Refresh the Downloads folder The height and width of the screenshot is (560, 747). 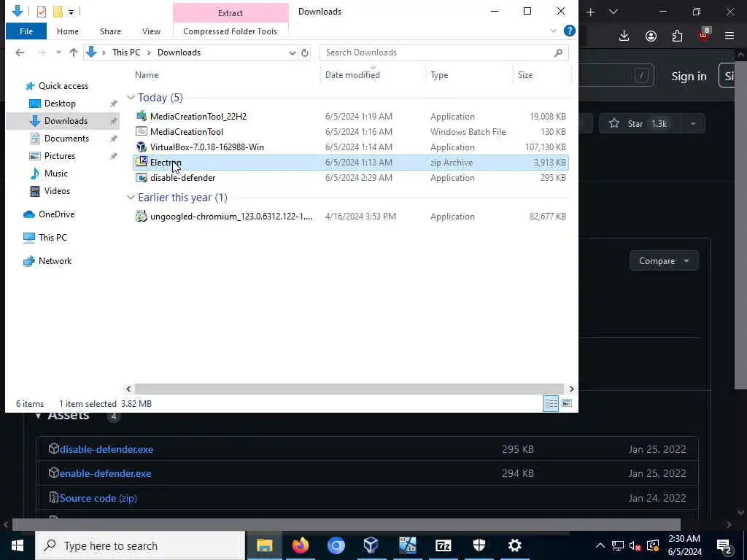(305, 52)
